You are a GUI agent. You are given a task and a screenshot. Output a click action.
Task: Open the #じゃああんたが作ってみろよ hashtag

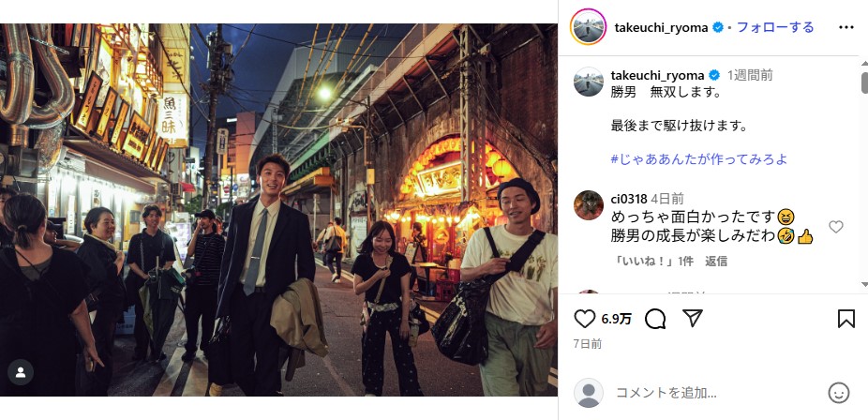pyautogui.click(x=699, y=159)
